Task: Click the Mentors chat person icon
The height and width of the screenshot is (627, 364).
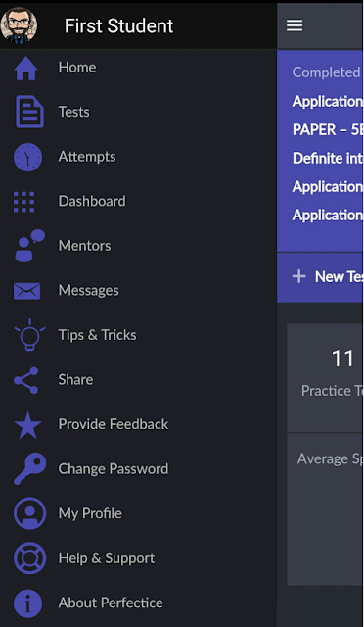Action: (29, 245)
